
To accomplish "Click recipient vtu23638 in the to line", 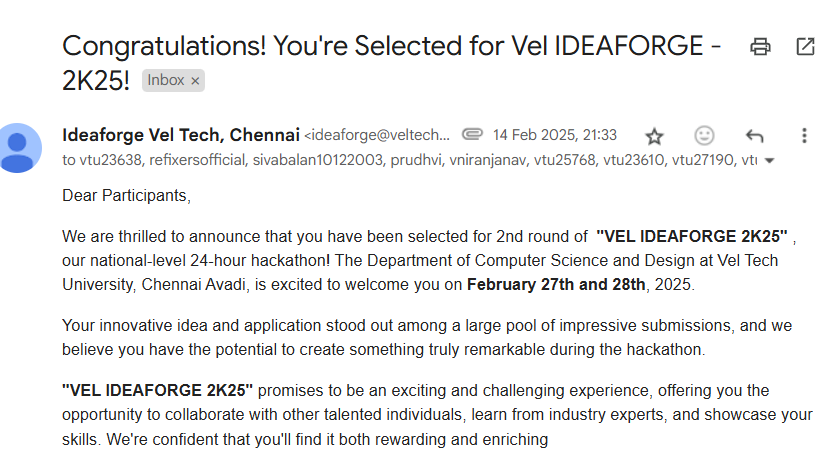I will click(x=112, y=159).
